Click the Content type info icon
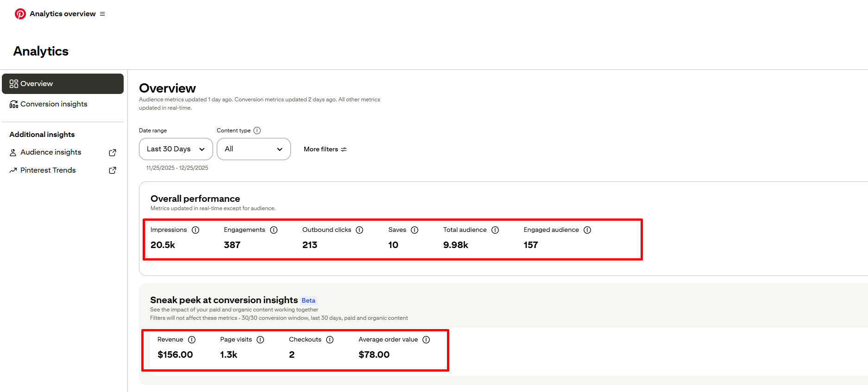This screenshot has width=868, height=392. coord(257,131)
